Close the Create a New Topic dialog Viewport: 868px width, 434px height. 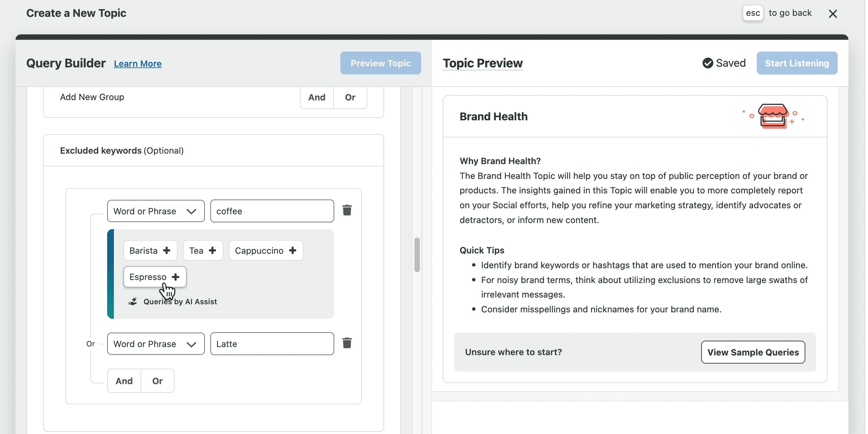click(833, 14)
